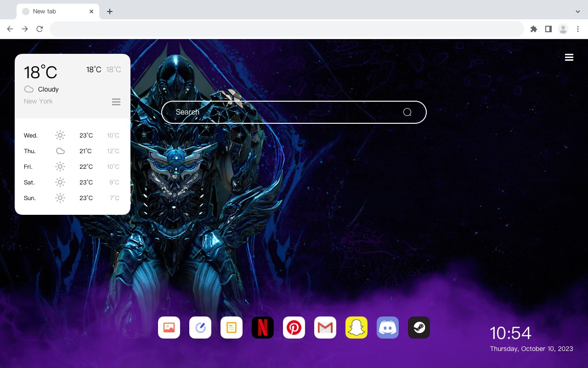Open the Gmail shortcut icon
This screenshot has height=368, width=588.
[x=325, y=328]
